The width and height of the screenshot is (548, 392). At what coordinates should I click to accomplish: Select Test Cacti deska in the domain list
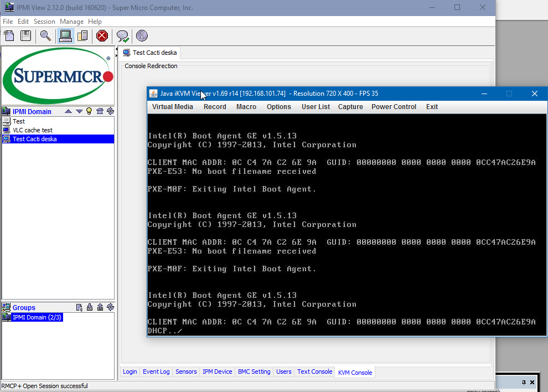tap(58, 139)
